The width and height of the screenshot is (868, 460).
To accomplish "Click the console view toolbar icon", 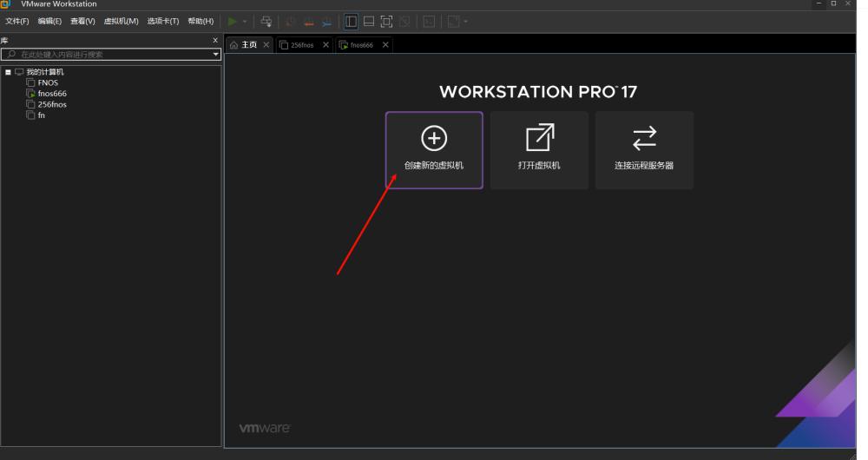I will coord(429,22).
